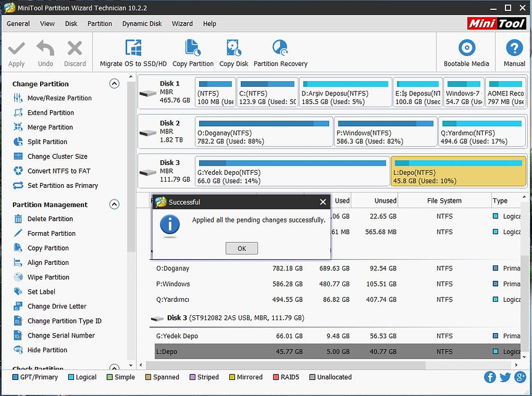Image resolution: width=532 pixels, height=396 pixels.
Task: Click O:Doganay row in partition list
Action: (338, 268)
